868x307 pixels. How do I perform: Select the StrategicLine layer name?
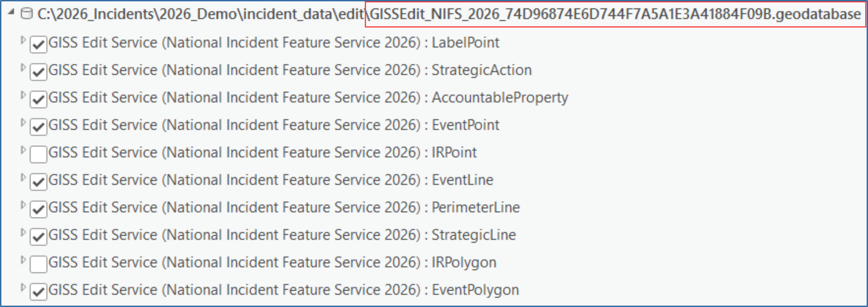coord(282,235)
